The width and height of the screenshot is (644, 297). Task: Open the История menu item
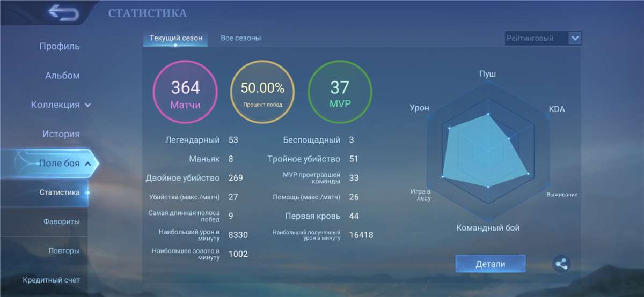(61, 134)
